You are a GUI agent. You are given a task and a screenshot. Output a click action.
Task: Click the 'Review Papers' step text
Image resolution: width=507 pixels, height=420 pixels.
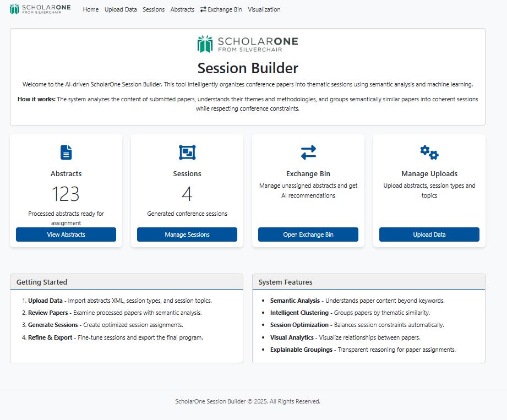tap(48, 313)
